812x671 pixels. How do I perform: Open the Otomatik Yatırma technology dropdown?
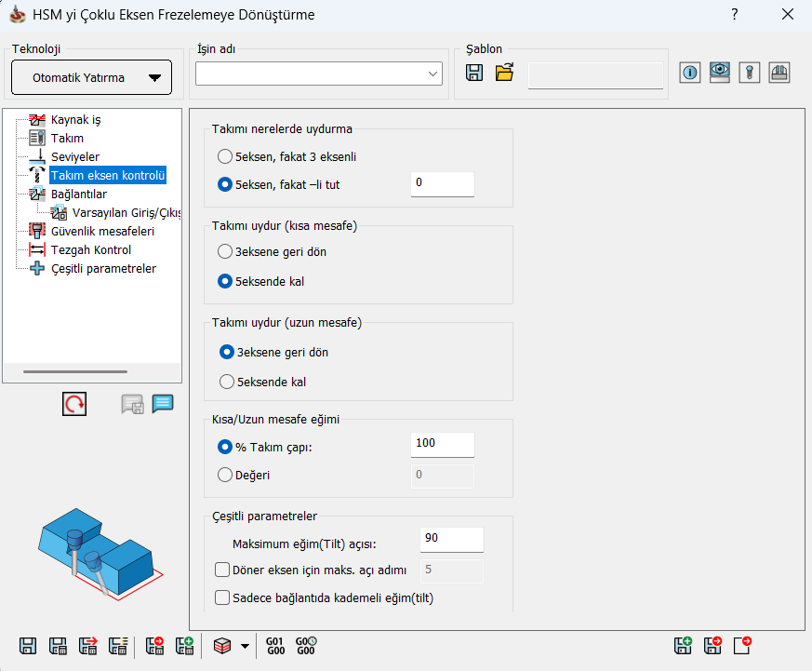point(91,77)
